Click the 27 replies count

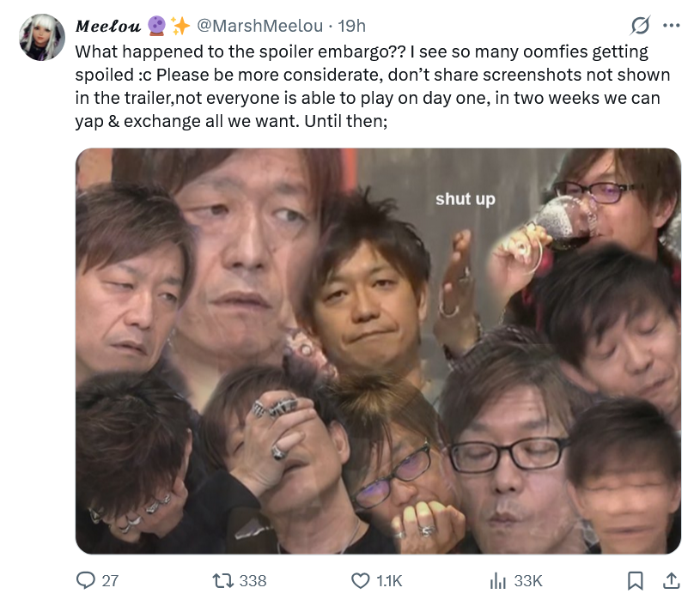tap(110, 580)
